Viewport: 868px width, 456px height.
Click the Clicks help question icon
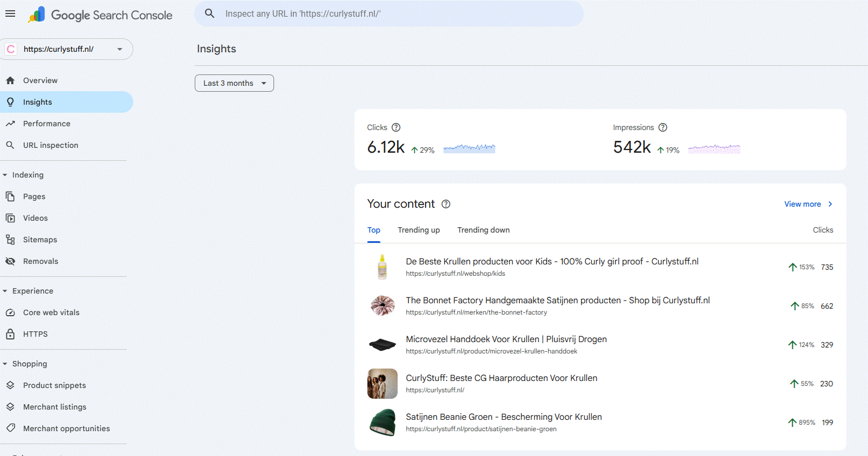point(396,127)
